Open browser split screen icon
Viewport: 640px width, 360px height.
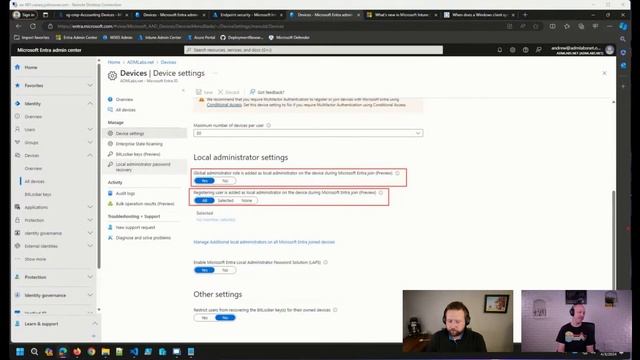(x=553, y=26)
